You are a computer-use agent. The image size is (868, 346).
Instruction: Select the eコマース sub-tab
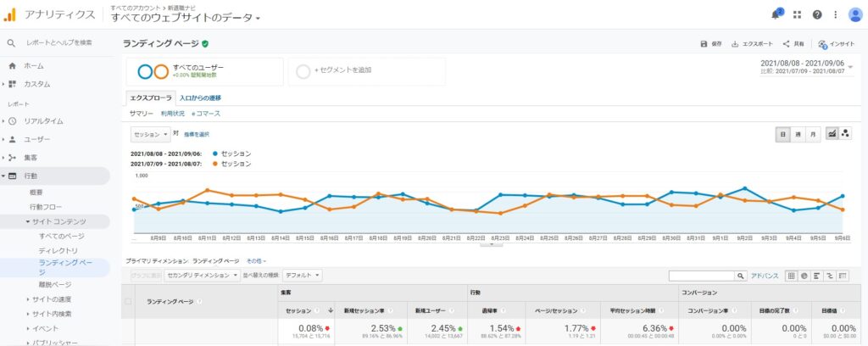[x=206, y=114]
